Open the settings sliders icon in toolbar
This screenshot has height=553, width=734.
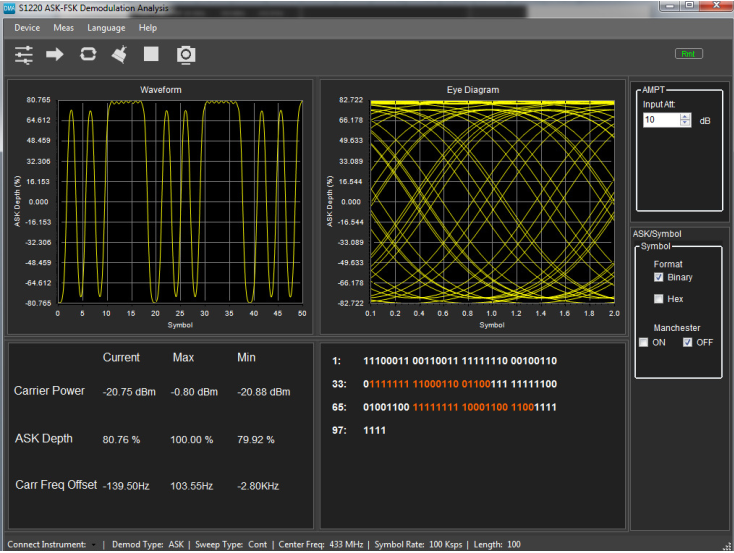(x=23, y=54)
